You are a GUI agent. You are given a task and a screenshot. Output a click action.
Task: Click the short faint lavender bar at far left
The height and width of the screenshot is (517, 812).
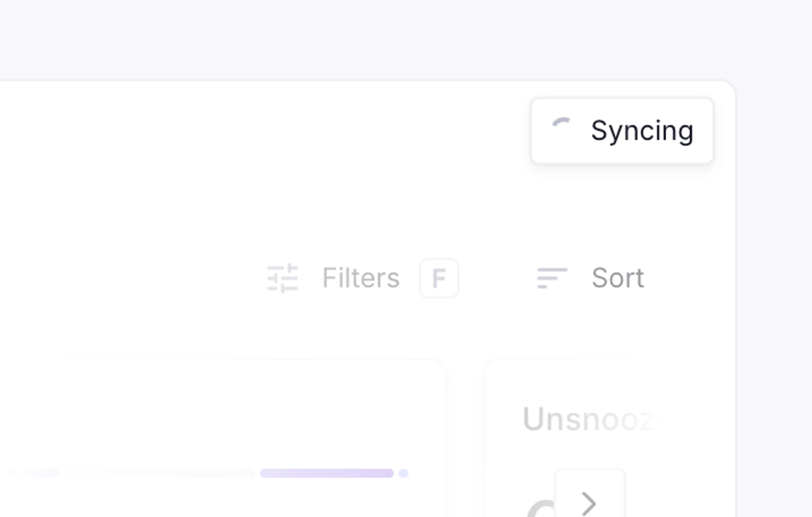40,473
